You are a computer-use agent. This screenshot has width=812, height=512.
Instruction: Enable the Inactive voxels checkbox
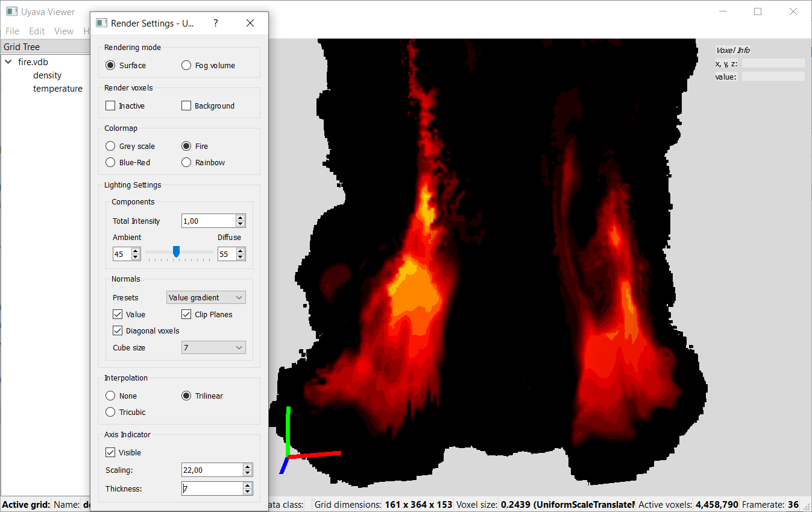(x=110, y=106)
